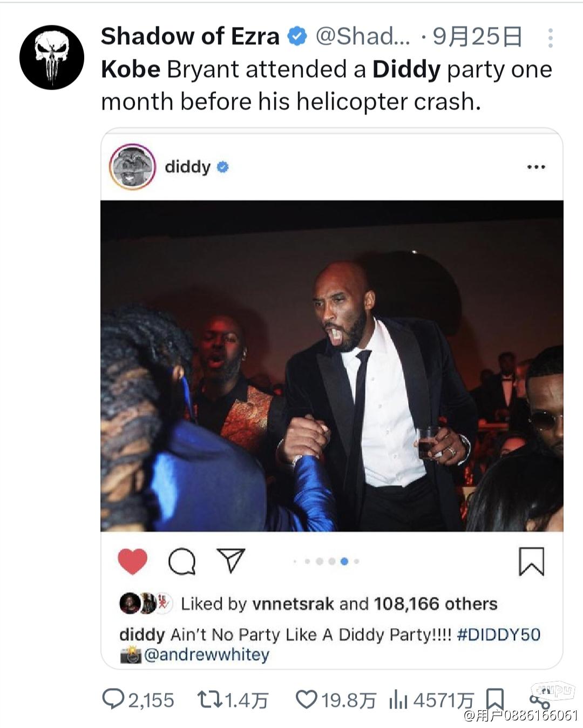This screenshot has width=583, height=728.
Task: Bookmark the tweet using the bottom bookmark icon
Action: click(x=496, y=699)
